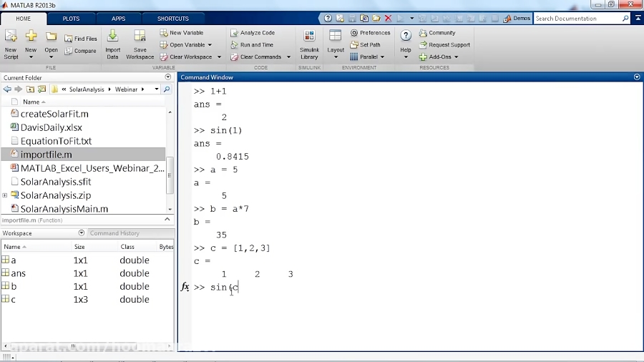Click the fx function browser icon
The image size is (644, 362).
coord(185,287)
